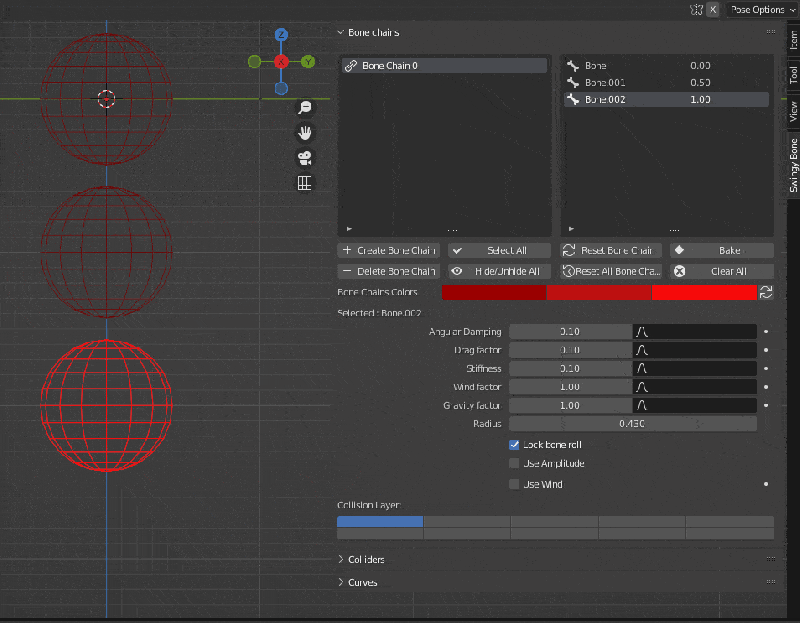
Task: Click the Stiffness value field 0.10
Action: pyautogui.click(x=570, y=368)
